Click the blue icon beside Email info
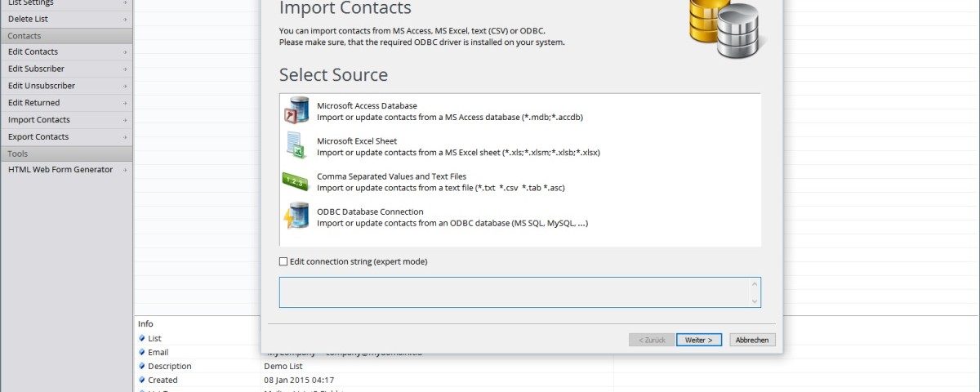Image resolution: width=980 pixels, height=392 pixels. coord(142,352)
